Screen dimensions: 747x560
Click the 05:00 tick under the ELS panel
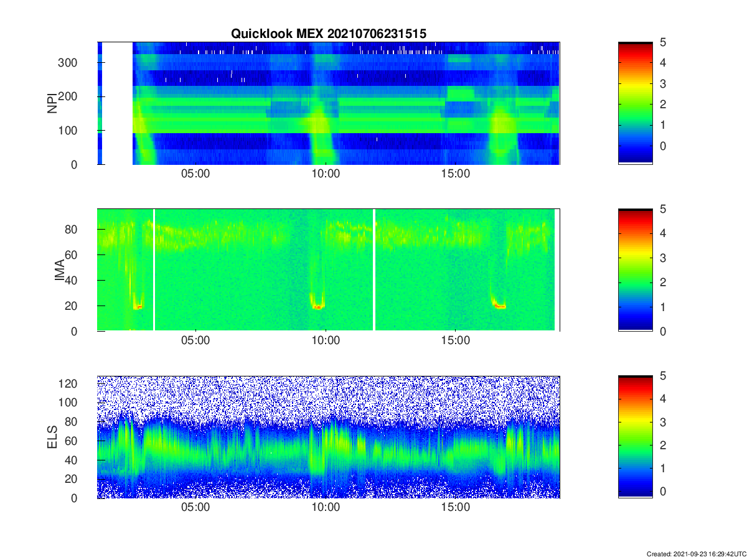[x=195, y=508]
